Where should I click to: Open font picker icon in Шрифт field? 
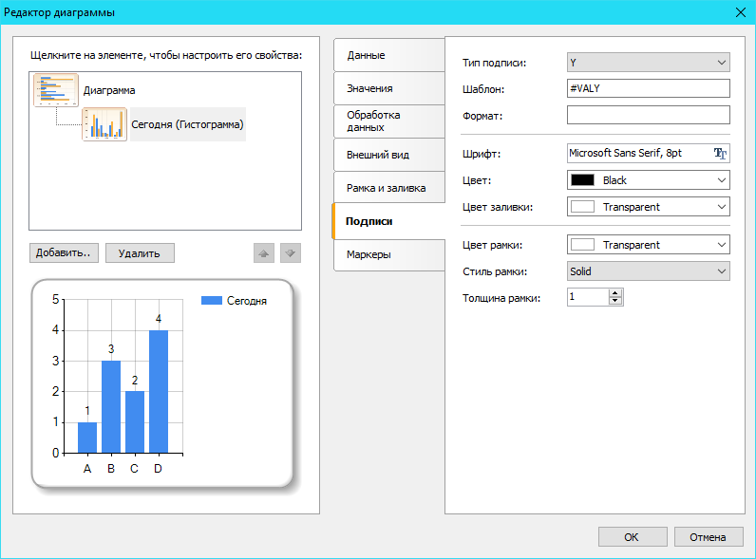(x=720, y=154)
